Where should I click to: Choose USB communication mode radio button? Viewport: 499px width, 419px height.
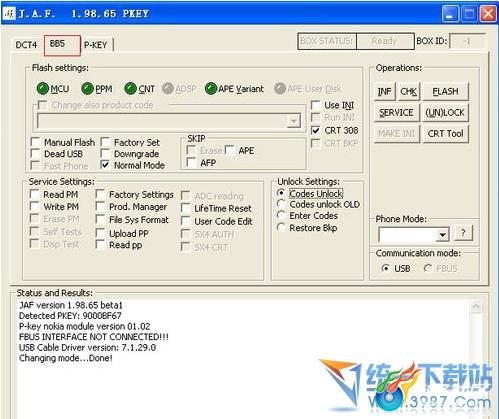pyautogui.click(x=386, y=268)
